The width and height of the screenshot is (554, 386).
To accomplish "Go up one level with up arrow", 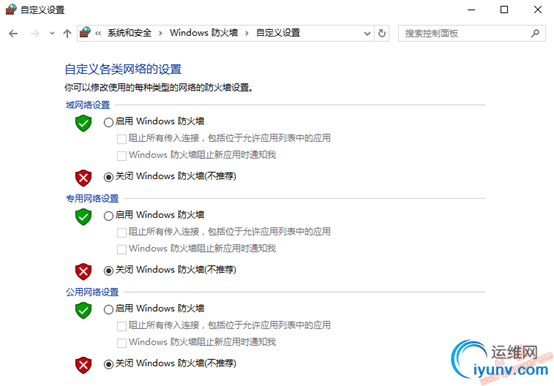I will coord(67,34).
